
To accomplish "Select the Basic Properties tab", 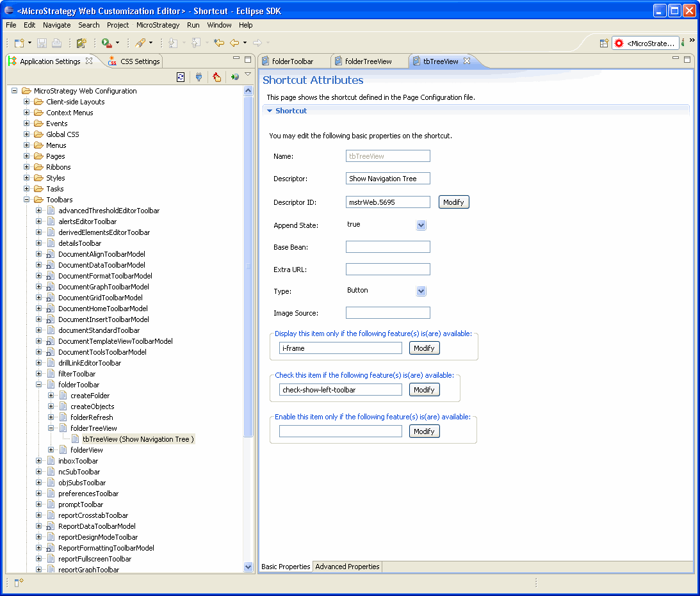I will (286, 567).
